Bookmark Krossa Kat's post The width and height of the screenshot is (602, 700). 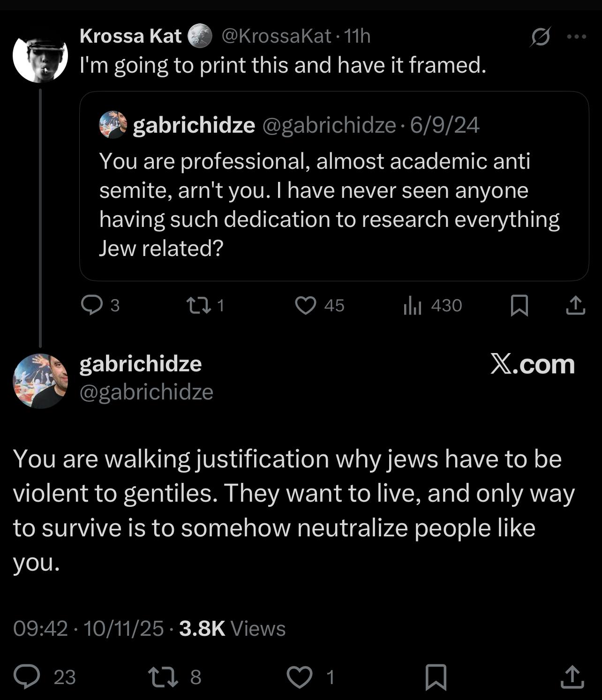coord(519,305)
